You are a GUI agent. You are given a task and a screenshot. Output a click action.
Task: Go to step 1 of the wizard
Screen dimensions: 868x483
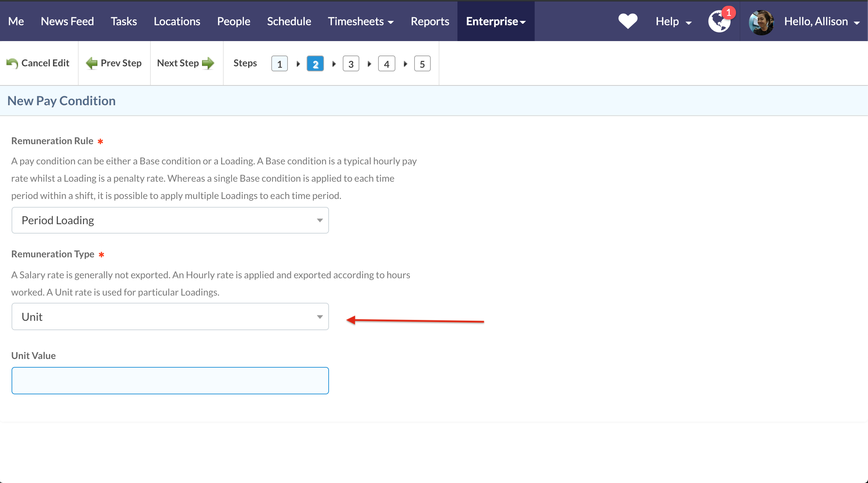click(x=279, y=64)
